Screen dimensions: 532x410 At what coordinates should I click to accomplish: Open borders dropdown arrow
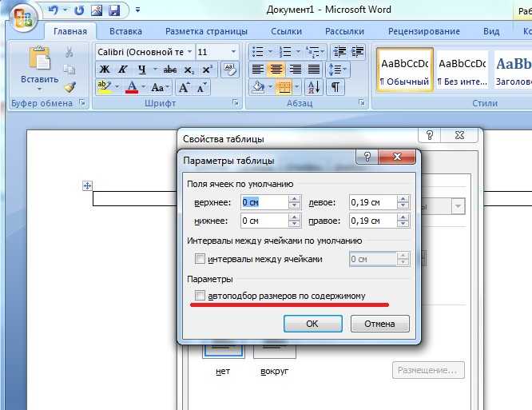[x=297, y=87]
